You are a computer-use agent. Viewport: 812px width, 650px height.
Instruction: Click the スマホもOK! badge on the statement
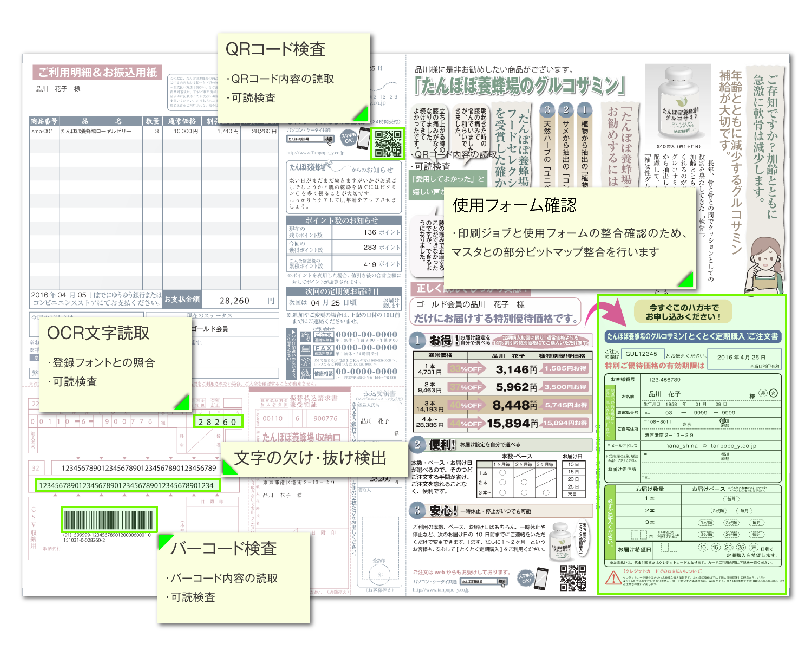[x=348, y=138]
